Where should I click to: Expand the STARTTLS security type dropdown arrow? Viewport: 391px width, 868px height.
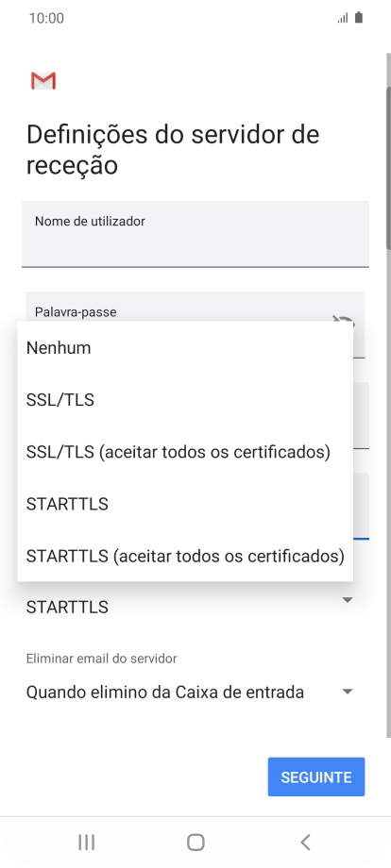(x=348, y=600)
